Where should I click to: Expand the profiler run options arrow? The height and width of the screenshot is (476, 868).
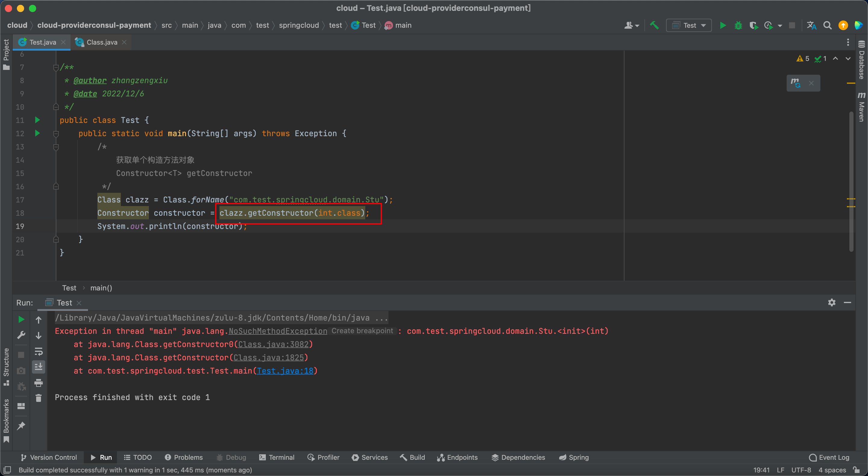(780, 26)
